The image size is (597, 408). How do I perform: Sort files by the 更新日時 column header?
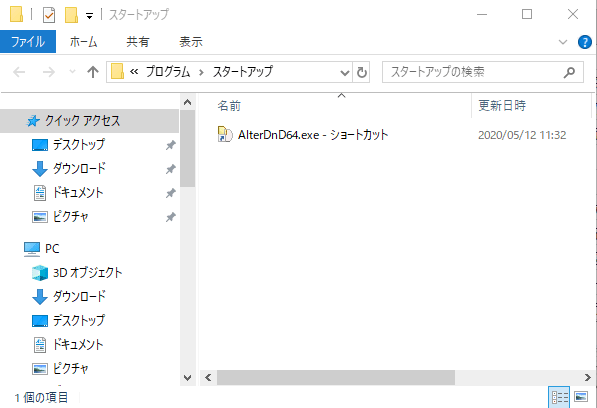coord(501,105)
